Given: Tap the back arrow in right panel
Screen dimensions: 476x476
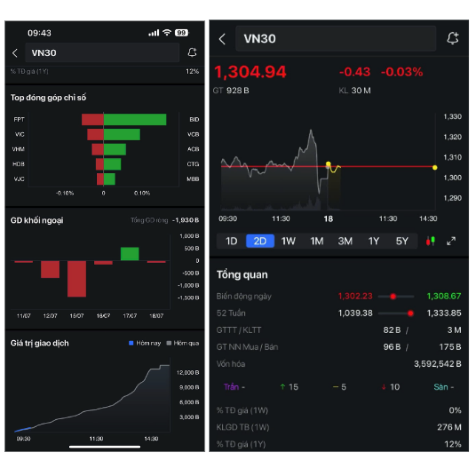Looking at the screenshot, I should coord(222,39).
